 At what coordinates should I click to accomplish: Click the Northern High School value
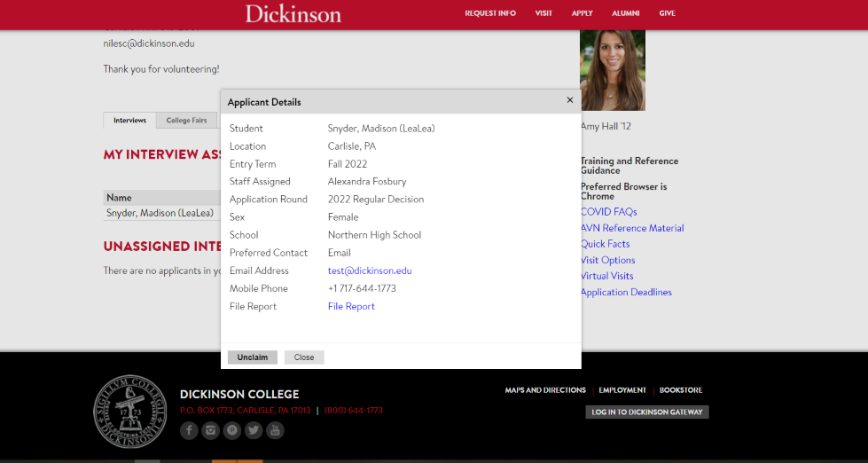pos(375,235)
